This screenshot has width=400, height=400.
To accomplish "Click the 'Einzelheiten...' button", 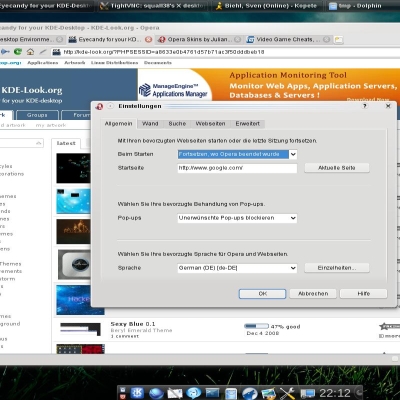I will coord(337,268).
